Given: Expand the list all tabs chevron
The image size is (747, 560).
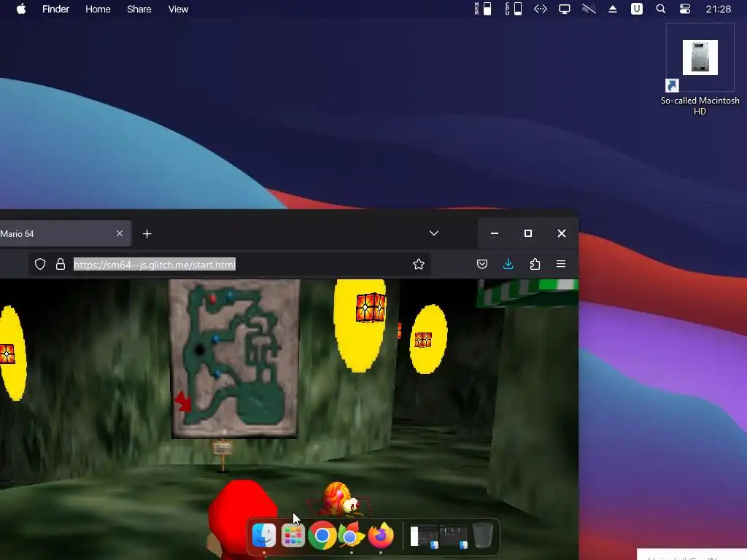Looking at the screenshot, I should 434,233.
